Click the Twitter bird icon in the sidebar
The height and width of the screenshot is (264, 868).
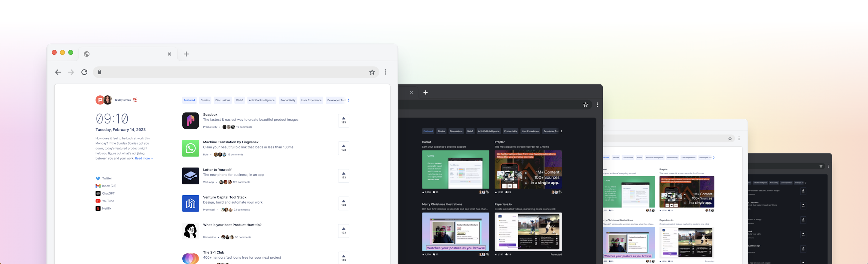tap(98, 178)
